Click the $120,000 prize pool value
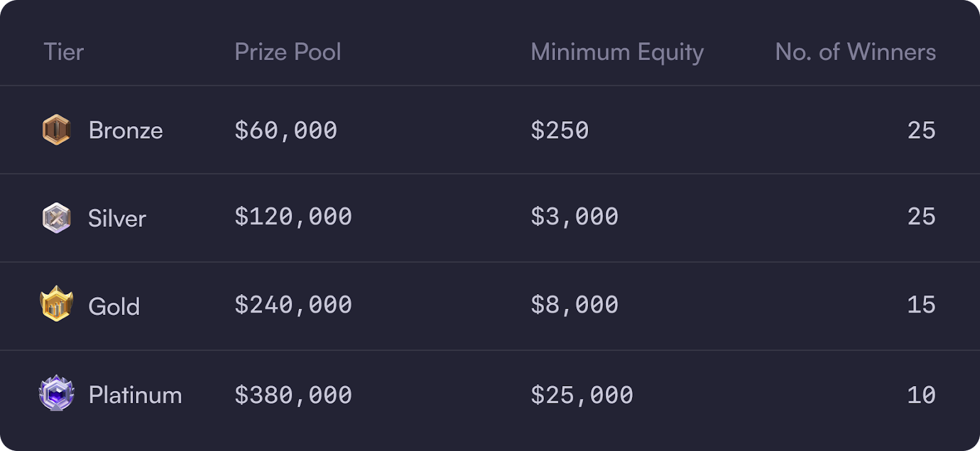Image resolution: width=980 pixels, height=451 pixels. (293, 217)
